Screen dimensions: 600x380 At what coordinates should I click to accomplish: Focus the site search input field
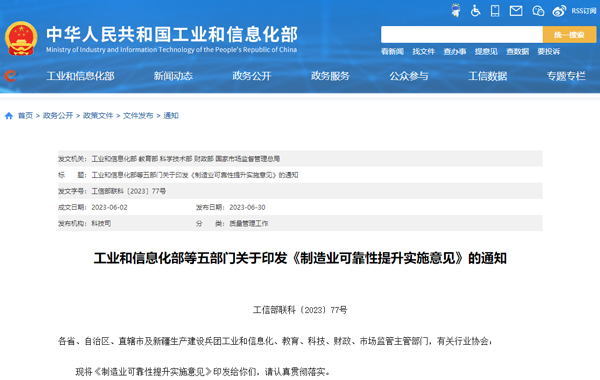(x=461, y=34)
